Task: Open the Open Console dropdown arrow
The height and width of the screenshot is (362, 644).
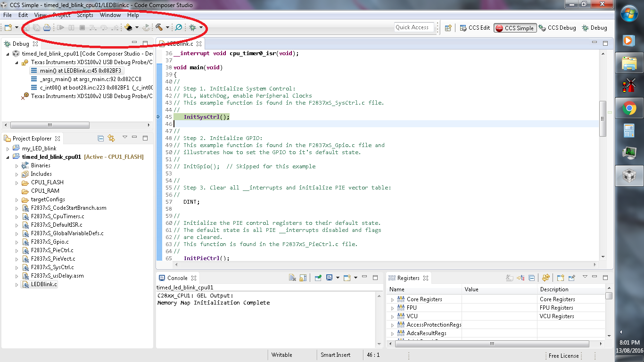Action: [x=355, y=278]
